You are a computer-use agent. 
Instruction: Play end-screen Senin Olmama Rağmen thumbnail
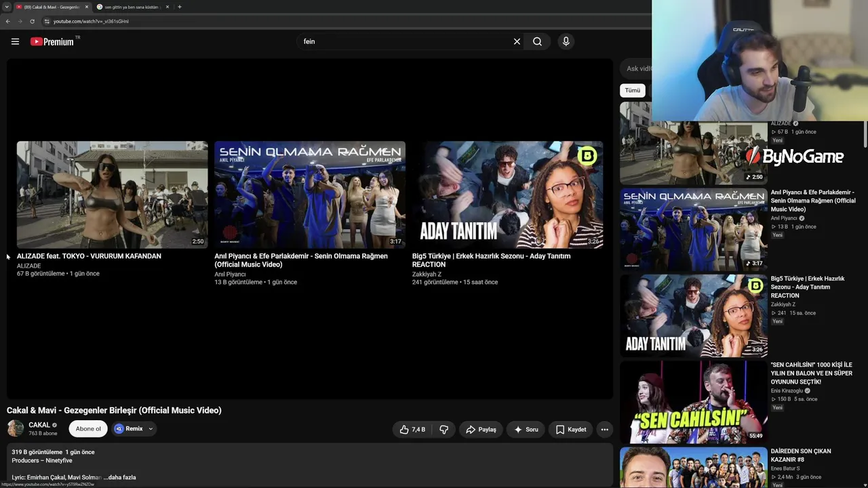pos(310,195)
